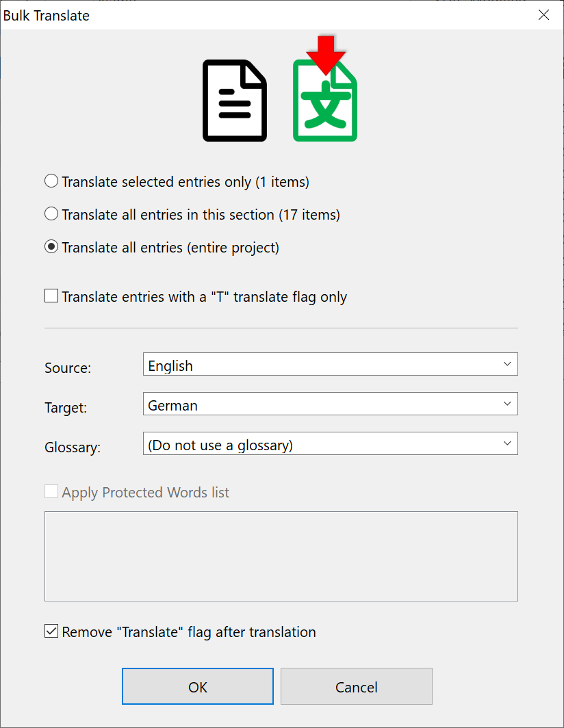Click the Source dropdown chevron arrow

click(x=507, y=364)
